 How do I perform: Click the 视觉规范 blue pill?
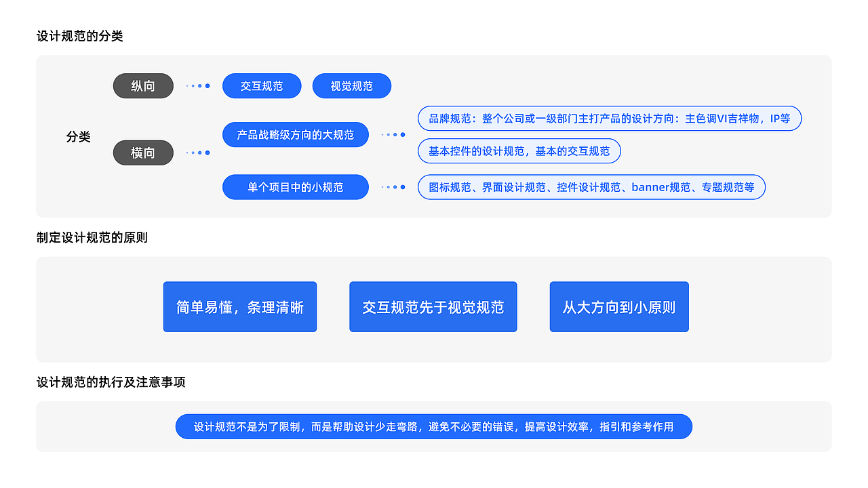[x=351, y=85]
